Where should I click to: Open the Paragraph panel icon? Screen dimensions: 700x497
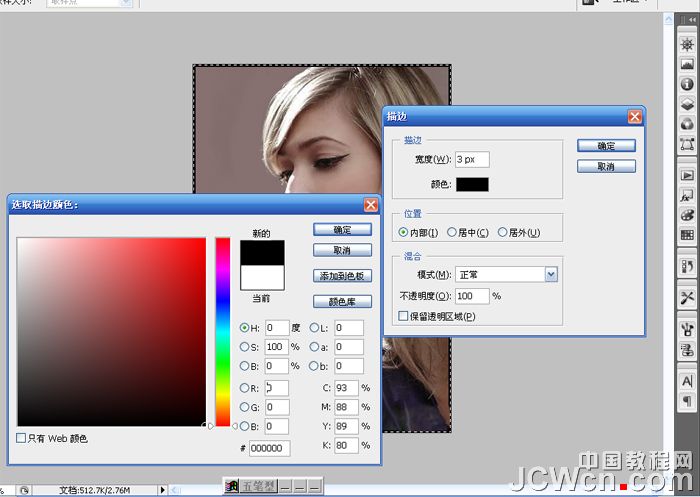(x=687, y=401)
